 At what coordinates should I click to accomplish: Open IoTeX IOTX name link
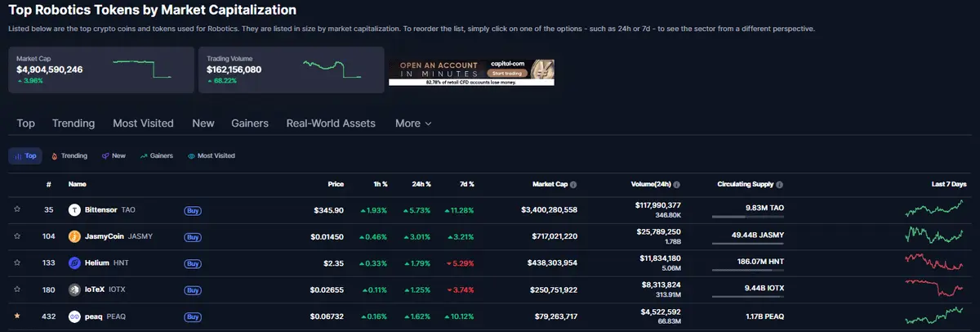coord(105,289)
